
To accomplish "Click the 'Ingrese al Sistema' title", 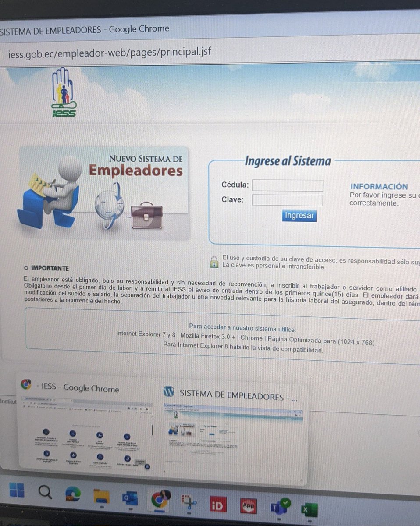I will pyautogui.click(x=288, y=161).
